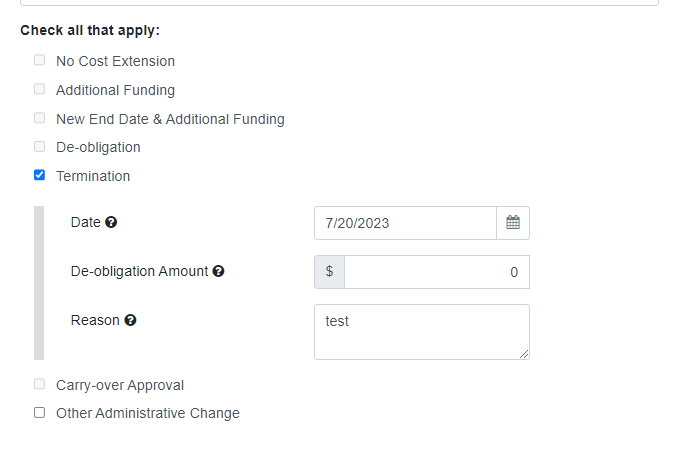Click inside the Reason text area
Screen dimensions: 687x451
pyautogui.click(x=421, y=332)
